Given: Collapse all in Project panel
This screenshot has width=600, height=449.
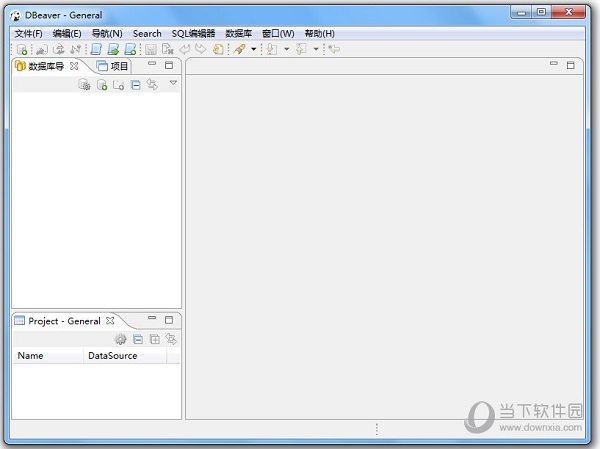Looking at the screenshot, I should [x=138, y=339].
